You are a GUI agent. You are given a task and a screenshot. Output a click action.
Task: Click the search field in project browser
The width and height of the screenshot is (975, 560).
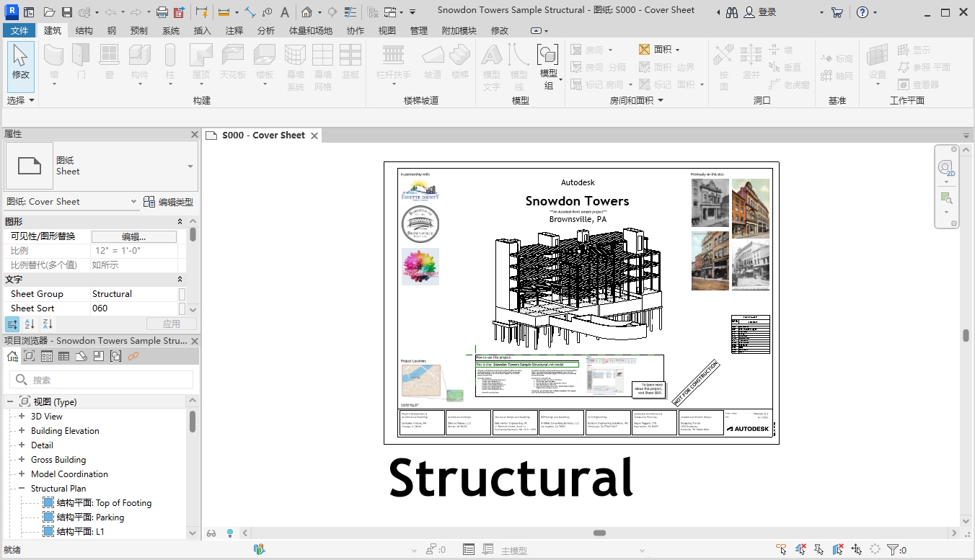(101, 379)
